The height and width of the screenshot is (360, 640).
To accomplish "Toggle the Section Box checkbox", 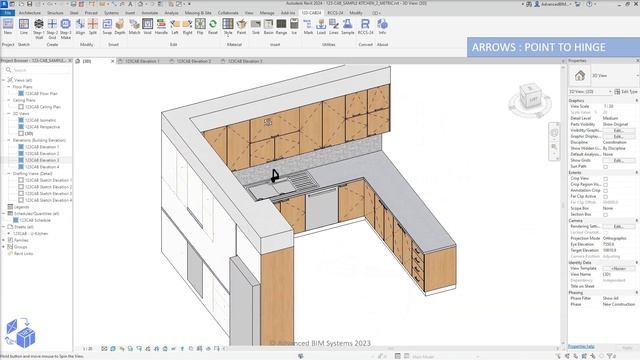I will pos(605,215).
